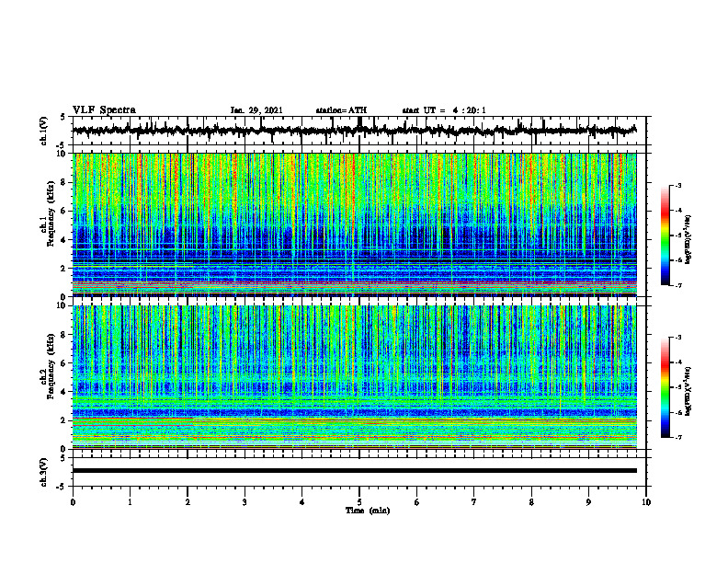Click the "5" tick on ch.1(V) axis
The image size is (728, 563).
coord(63,118)
